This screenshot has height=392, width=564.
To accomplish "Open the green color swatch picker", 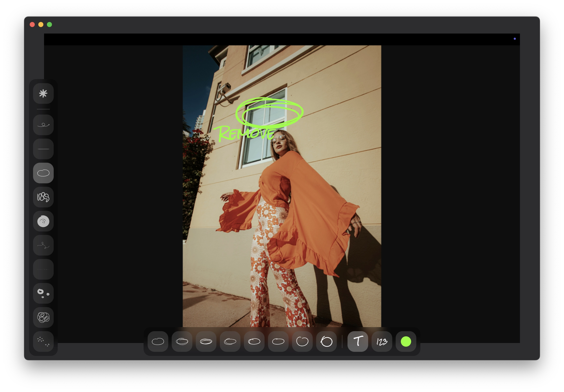I will [406, 341].
